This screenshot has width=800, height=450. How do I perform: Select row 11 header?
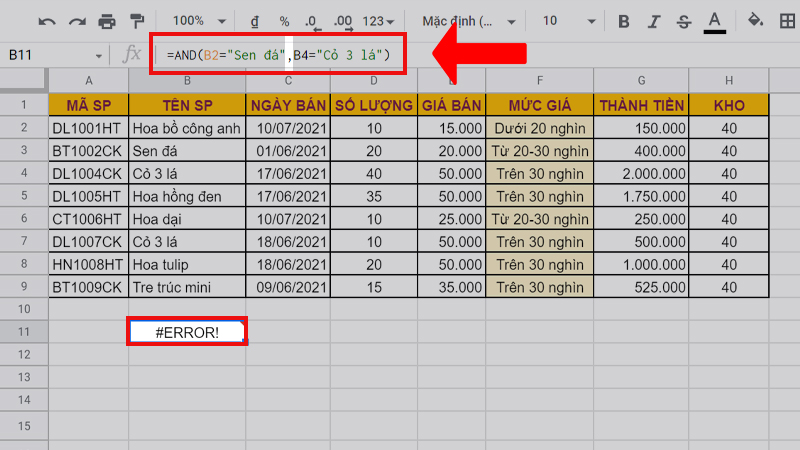(x=24, y=332)
